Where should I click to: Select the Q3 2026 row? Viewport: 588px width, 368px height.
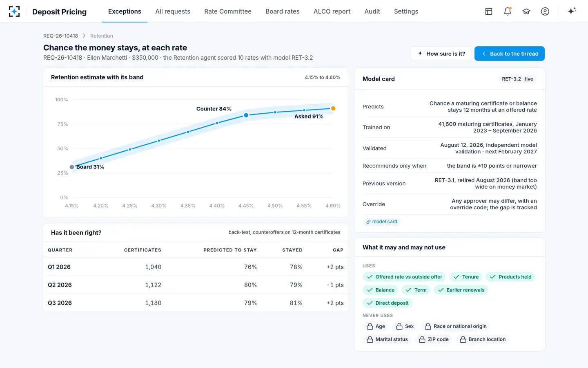point(196,303)
